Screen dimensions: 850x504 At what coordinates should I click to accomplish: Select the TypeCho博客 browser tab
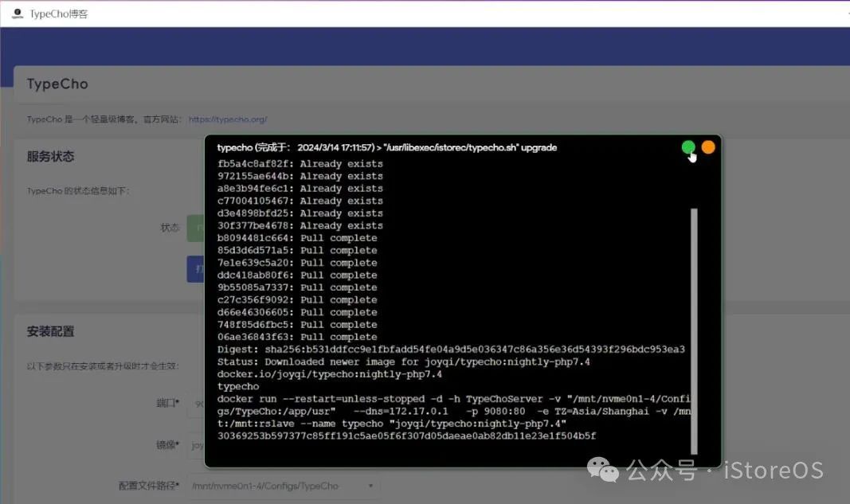[50, 14]
